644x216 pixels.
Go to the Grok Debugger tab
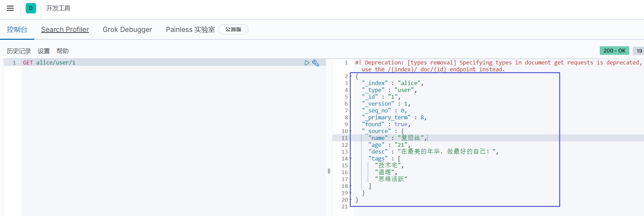[x=127, y=29]
